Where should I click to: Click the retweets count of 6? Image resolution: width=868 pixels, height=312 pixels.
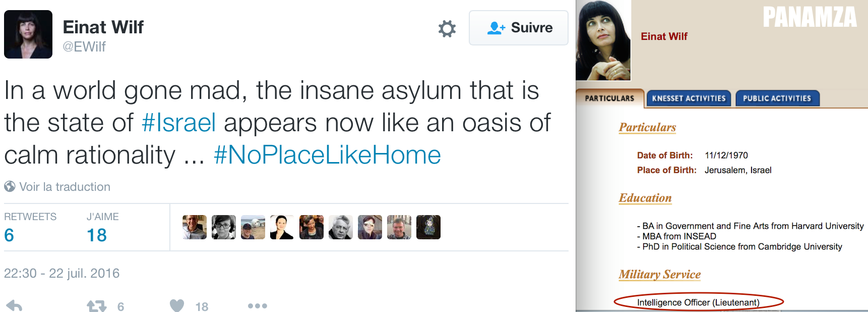9,235
